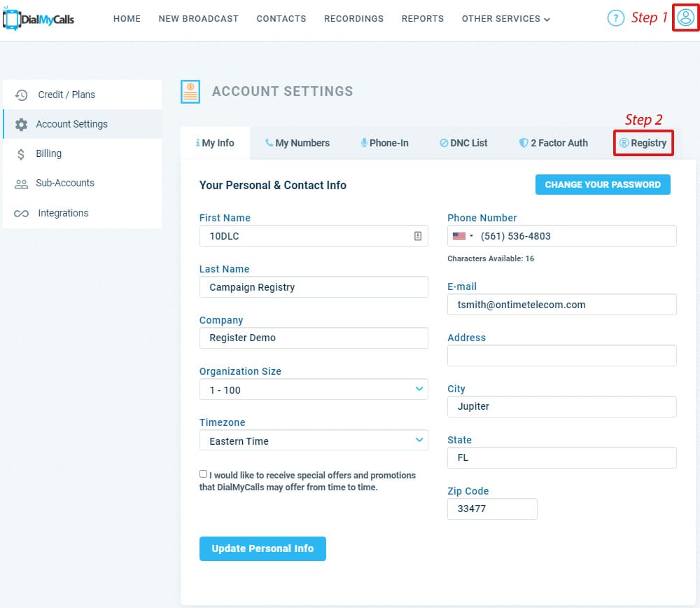Click the Integrations infinity icon
The image size is (700, 608).
point(22,214)
